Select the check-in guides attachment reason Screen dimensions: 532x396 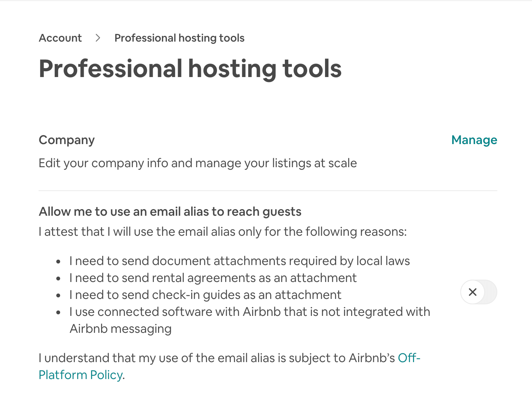pyautogui.click(x=205, y=295)
